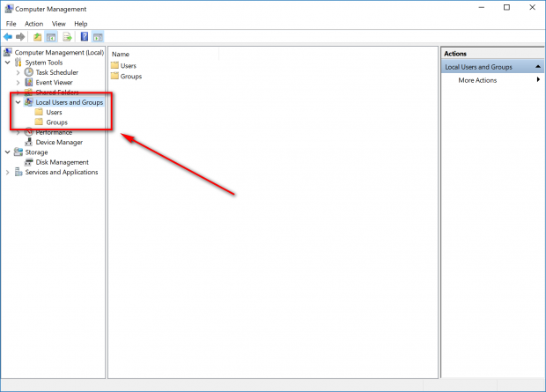Image resolution: width=546 pixels, height=392 pixels.
Task: Toggle the Show/Hide Action Pane icon
Action: pos(99,37)
